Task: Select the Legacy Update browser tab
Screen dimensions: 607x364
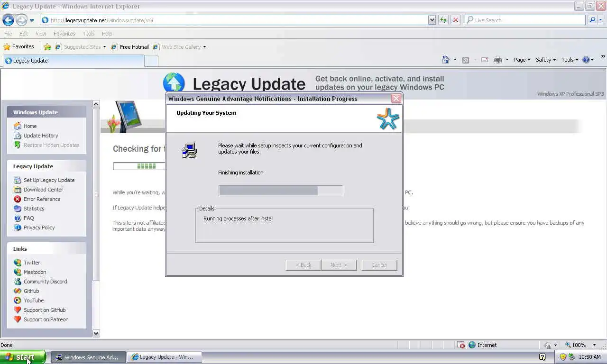Action: click(x=73, y=61)
